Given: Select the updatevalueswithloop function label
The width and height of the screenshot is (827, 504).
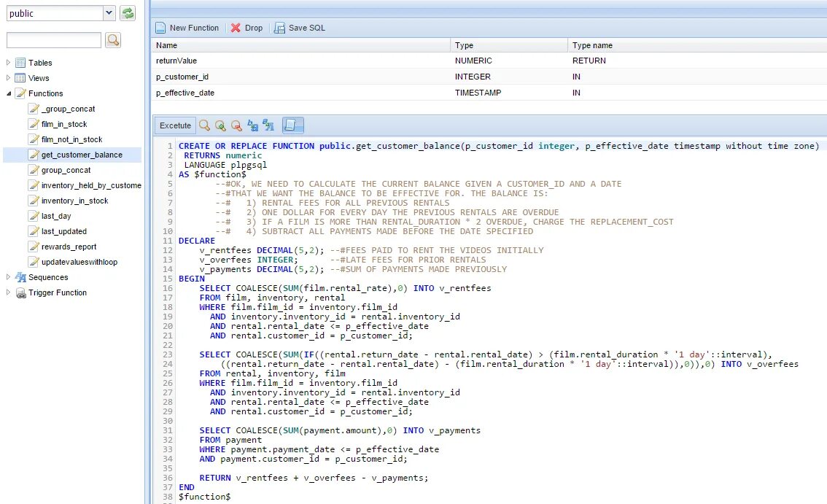Looking at the screenshot, I should [x=79, y=262].
